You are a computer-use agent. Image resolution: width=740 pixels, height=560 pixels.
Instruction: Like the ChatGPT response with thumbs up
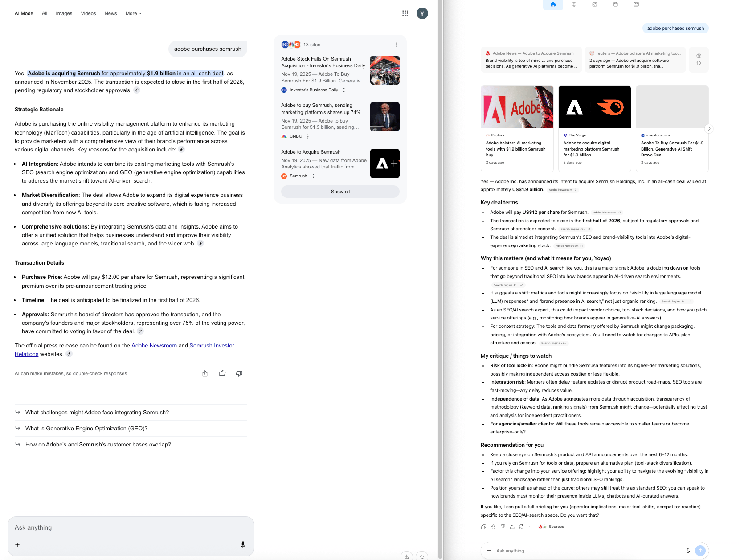(493, 527)
